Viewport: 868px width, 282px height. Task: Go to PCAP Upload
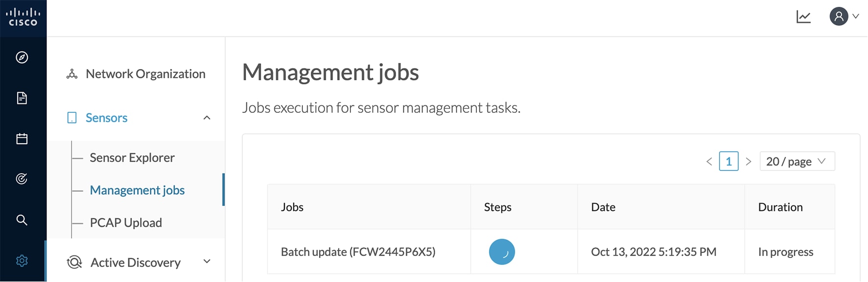125,223
